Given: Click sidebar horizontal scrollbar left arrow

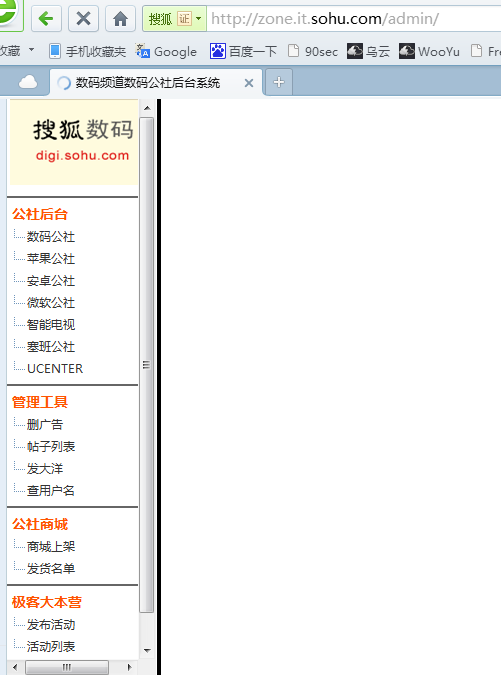Looking at the screenshot, I should click(x=15, y=667).
